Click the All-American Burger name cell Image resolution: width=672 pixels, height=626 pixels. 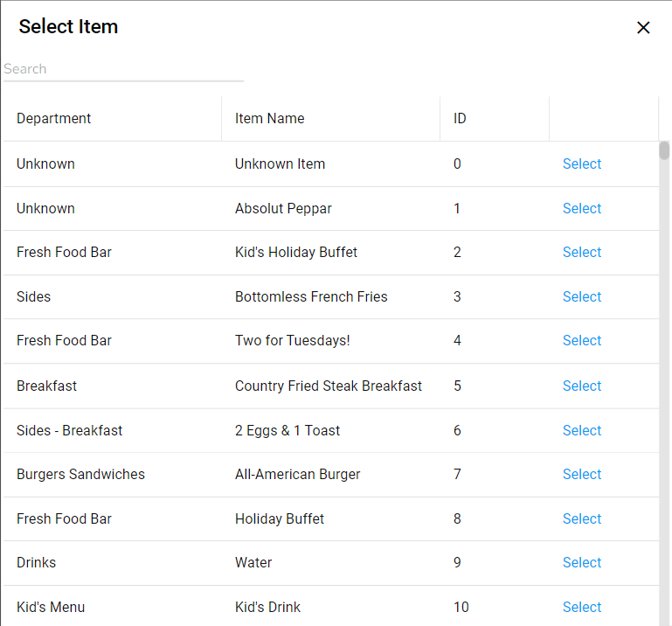pyautogui.click(x=298, y=475)
